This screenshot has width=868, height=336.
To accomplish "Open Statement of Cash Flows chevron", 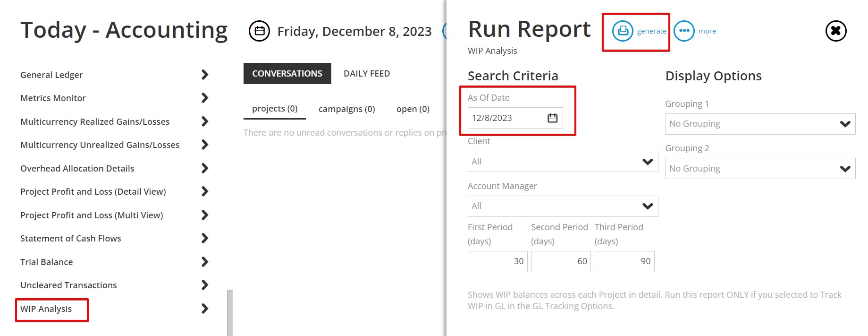I will click(205, 238).
